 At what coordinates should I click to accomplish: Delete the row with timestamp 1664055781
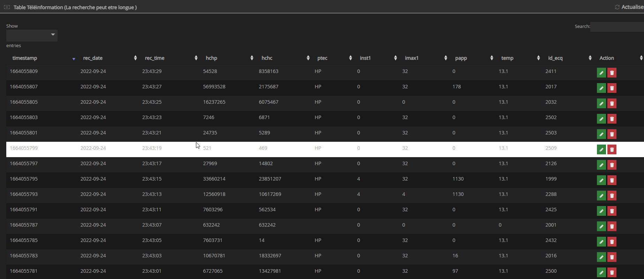(x=612, y=272)
